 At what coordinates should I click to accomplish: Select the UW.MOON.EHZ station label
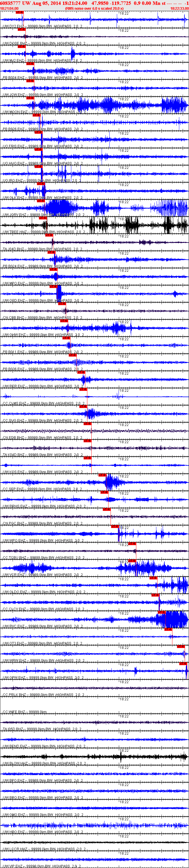click(x=15, y=112)
